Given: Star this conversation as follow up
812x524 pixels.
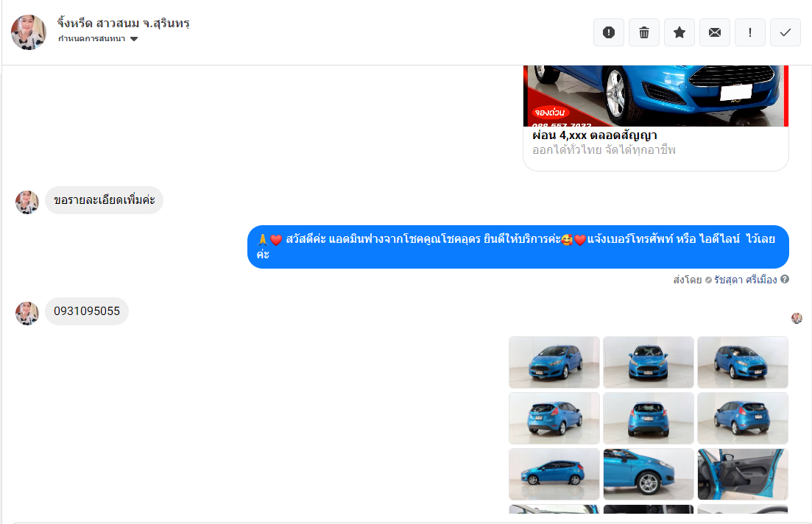Looking at the screenshot, I should pyautogui.click(x=679, y=32).
